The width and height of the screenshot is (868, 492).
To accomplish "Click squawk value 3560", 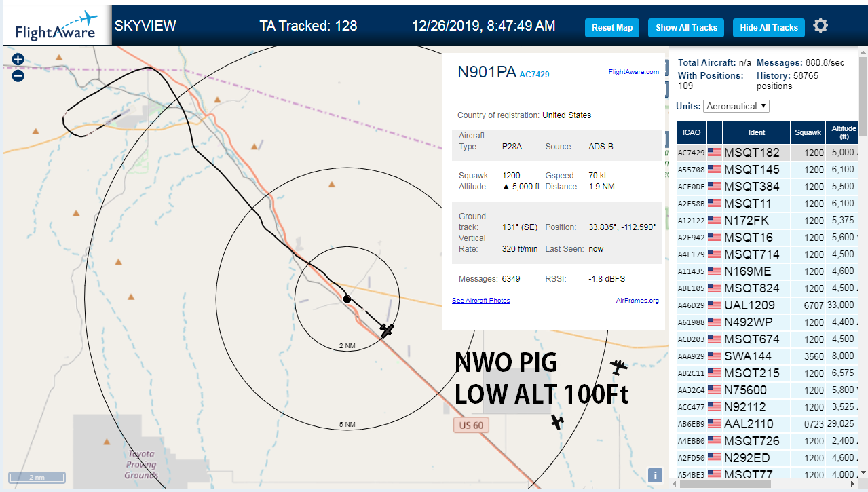I will 814,356.
